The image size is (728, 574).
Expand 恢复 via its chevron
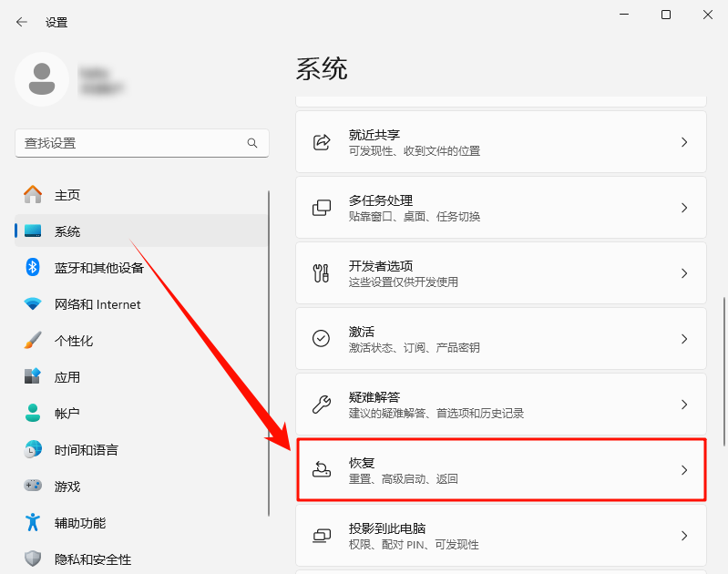684,470
